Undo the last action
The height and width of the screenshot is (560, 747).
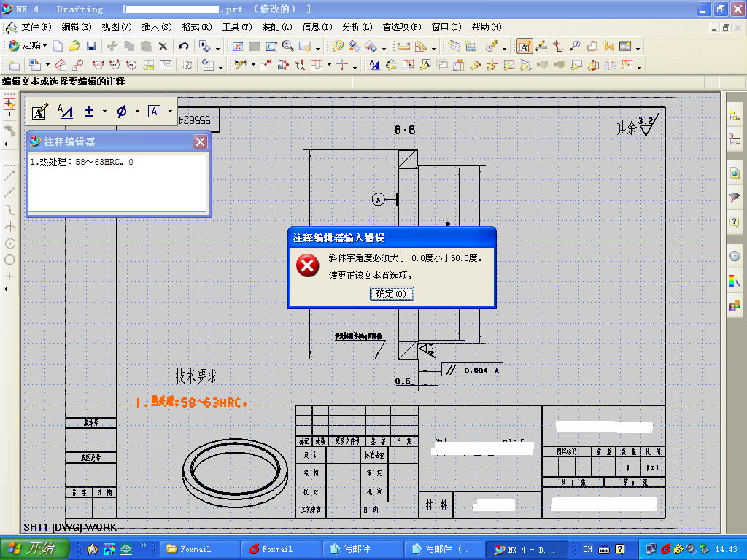click(183, 46)
